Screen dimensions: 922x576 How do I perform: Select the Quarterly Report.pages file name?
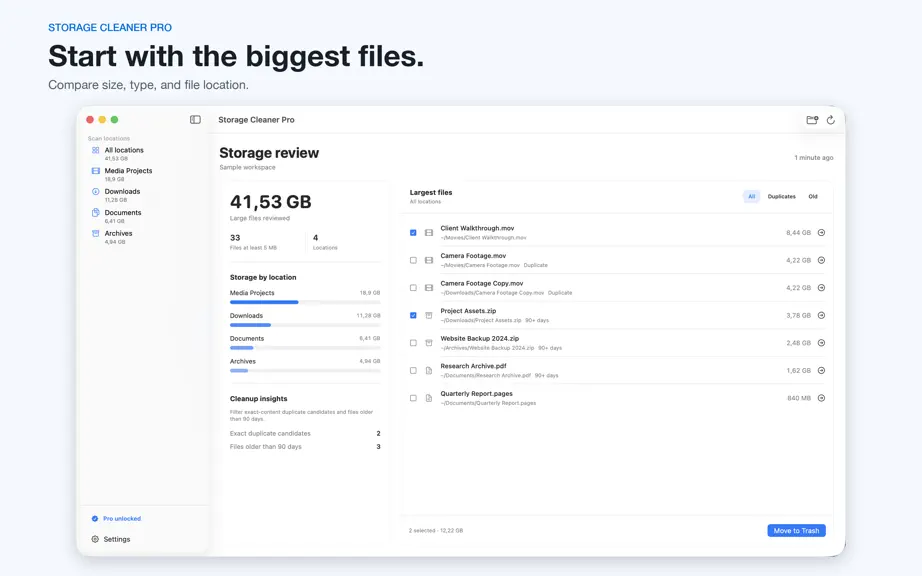476,394
